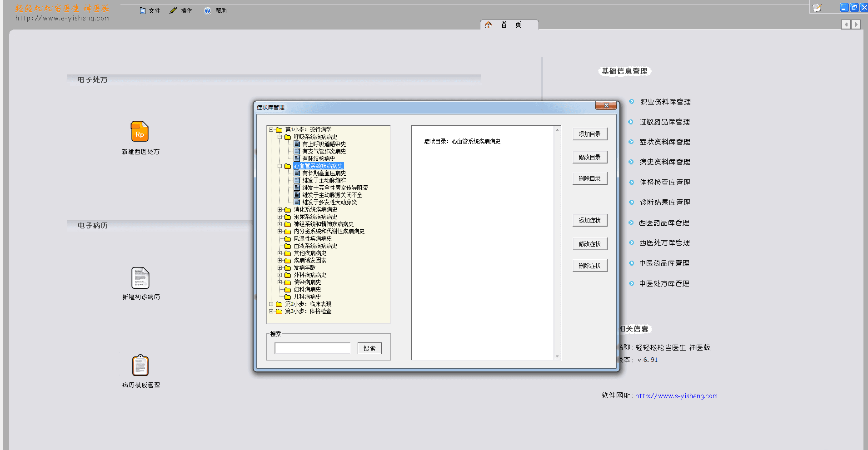Click the right arrow tab scroll icon
868x450 pixels.
click(856, 25)
